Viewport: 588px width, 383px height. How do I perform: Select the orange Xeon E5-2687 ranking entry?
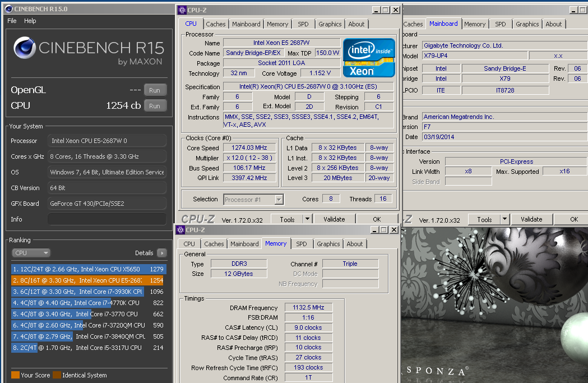pos(87,280)
